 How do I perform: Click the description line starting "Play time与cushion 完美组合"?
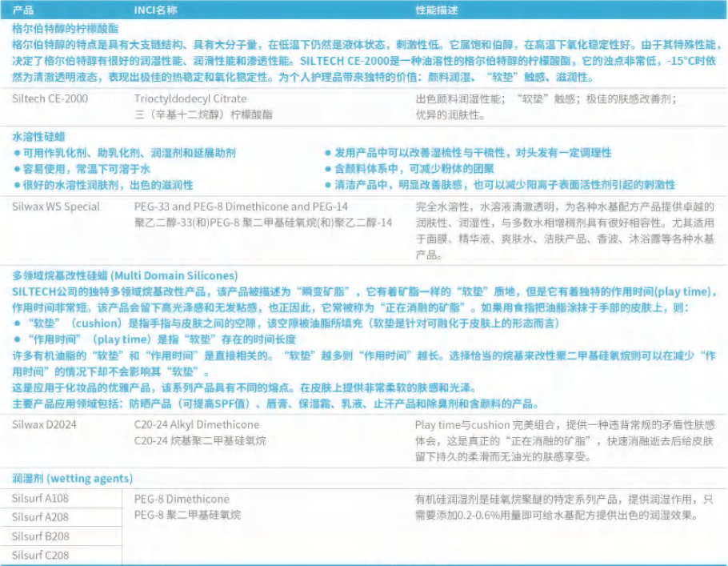565,425
